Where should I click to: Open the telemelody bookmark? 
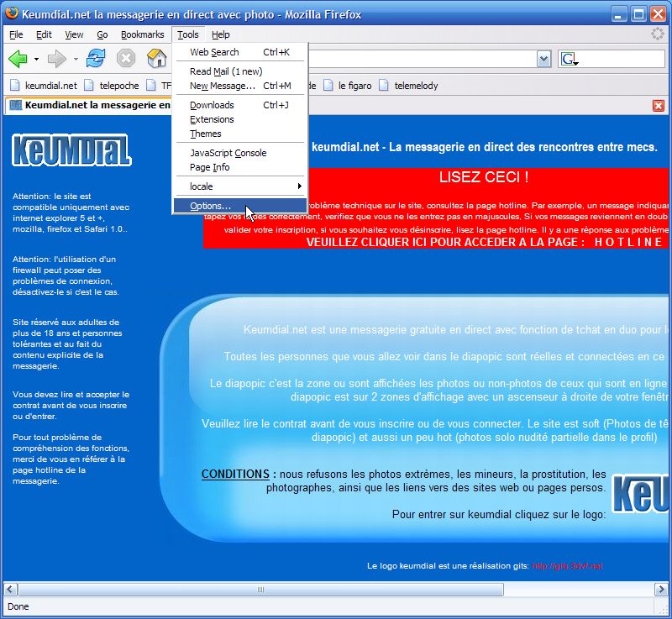tap(408, 86)
